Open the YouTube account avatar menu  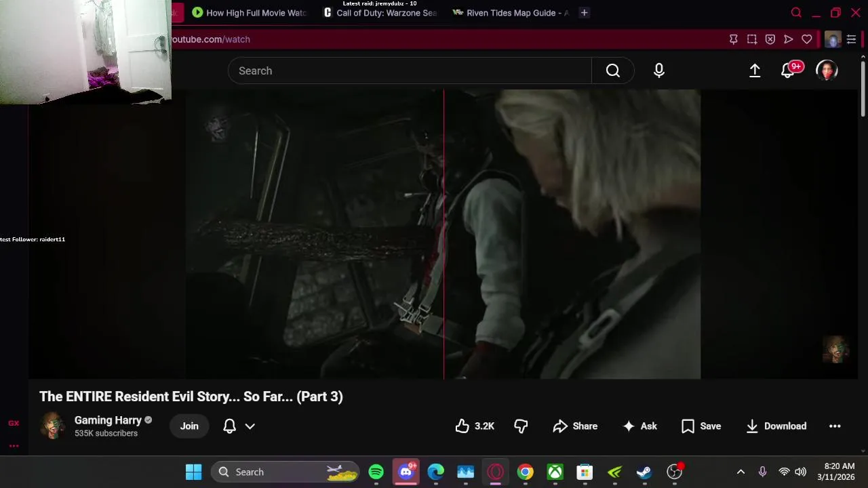[x=827, y=70]
